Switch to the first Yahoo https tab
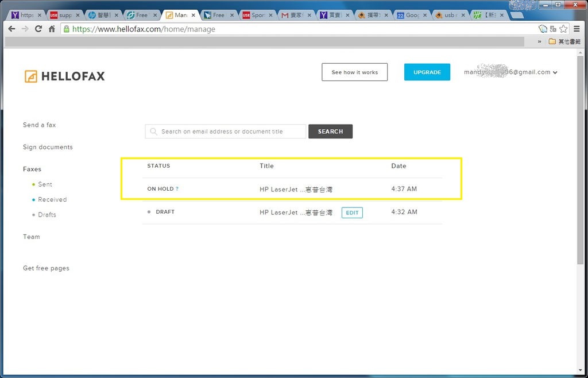This screenshot has height=378, width=588. pos(26,16)
